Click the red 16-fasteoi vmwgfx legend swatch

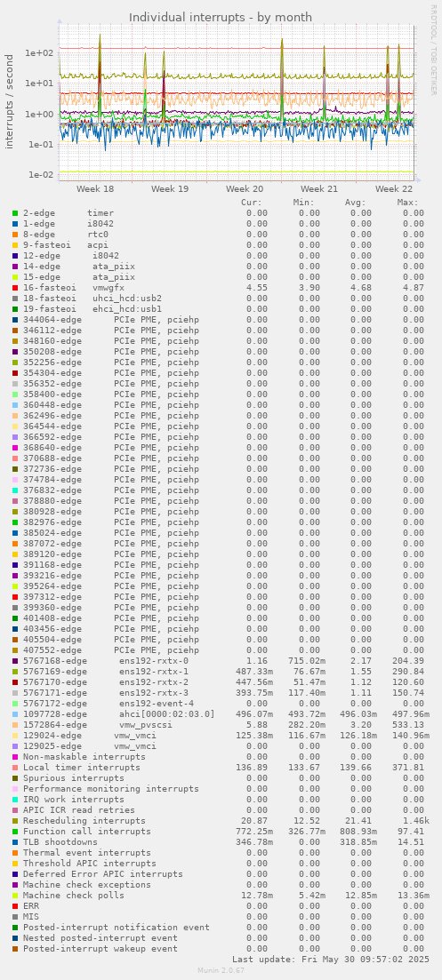point(15,288)
